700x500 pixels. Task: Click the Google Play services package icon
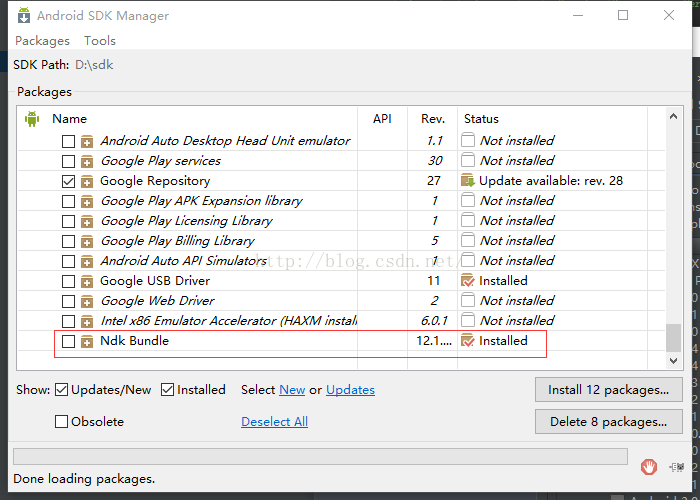coord(87,161)
